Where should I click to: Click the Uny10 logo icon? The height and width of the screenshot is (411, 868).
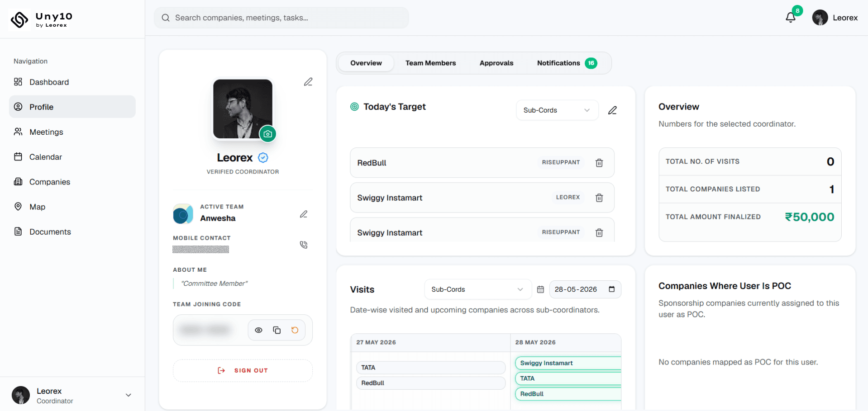tap(19, 19)
